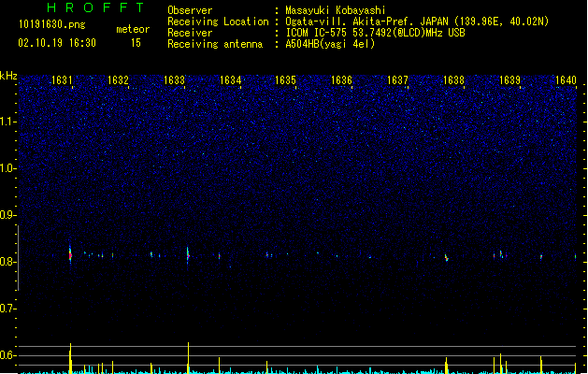Click the strong meteor echo at 1631

tap(70, 255)
